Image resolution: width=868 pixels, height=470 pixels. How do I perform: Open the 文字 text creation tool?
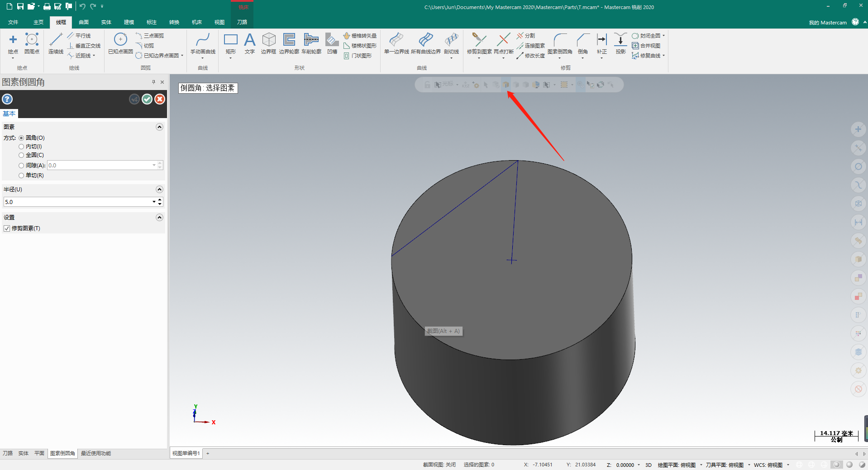250,44
